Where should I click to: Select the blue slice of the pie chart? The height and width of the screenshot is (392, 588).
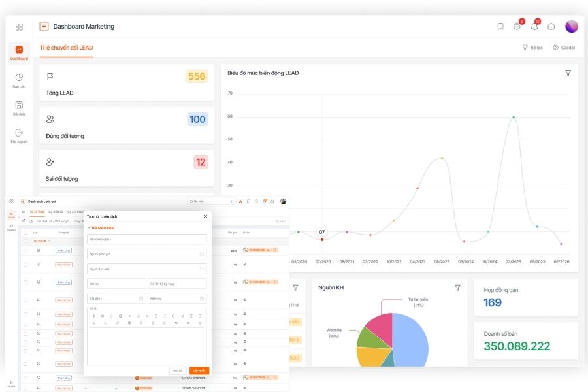(412, 341)
